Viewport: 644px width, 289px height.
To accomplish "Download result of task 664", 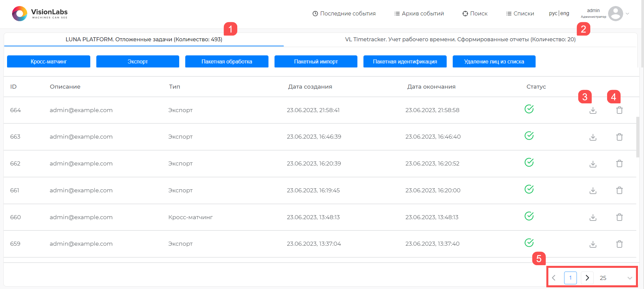I will coord(593,110).
